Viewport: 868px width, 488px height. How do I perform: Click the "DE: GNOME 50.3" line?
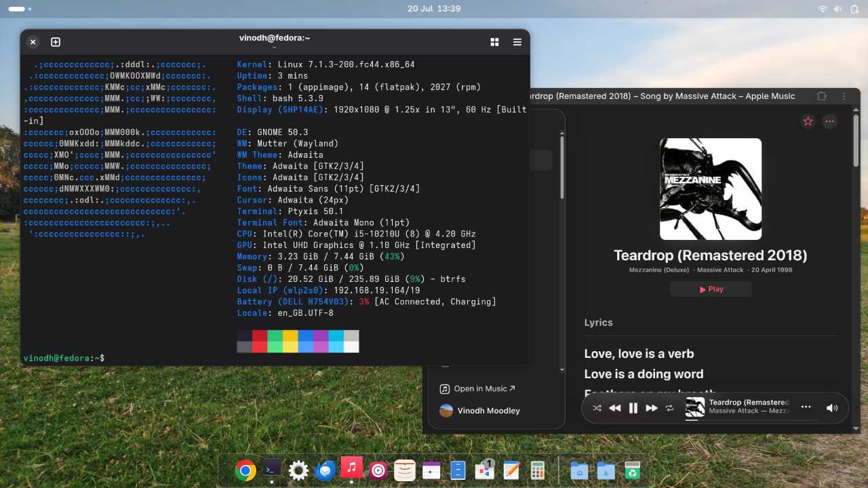(x=273, y=132)
